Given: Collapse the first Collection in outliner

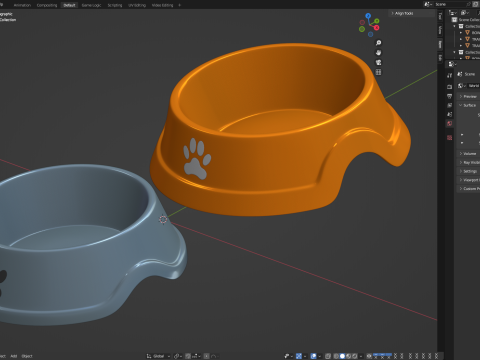Looking at the screenshot, I should click(454, 26).
